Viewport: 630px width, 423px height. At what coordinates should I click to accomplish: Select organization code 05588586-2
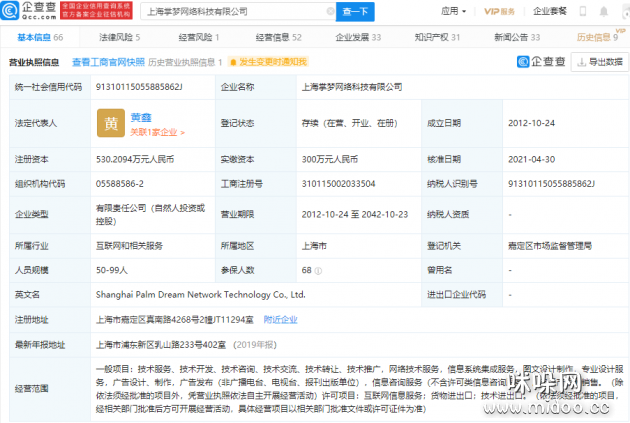click(x=119, y=184)
